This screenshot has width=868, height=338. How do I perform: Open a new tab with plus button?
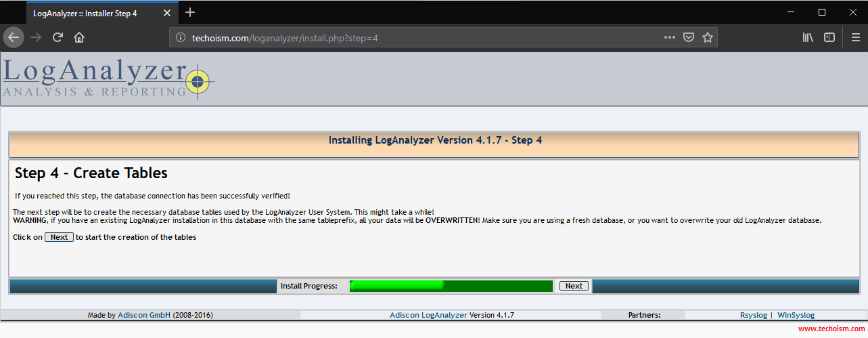[190, 12]
